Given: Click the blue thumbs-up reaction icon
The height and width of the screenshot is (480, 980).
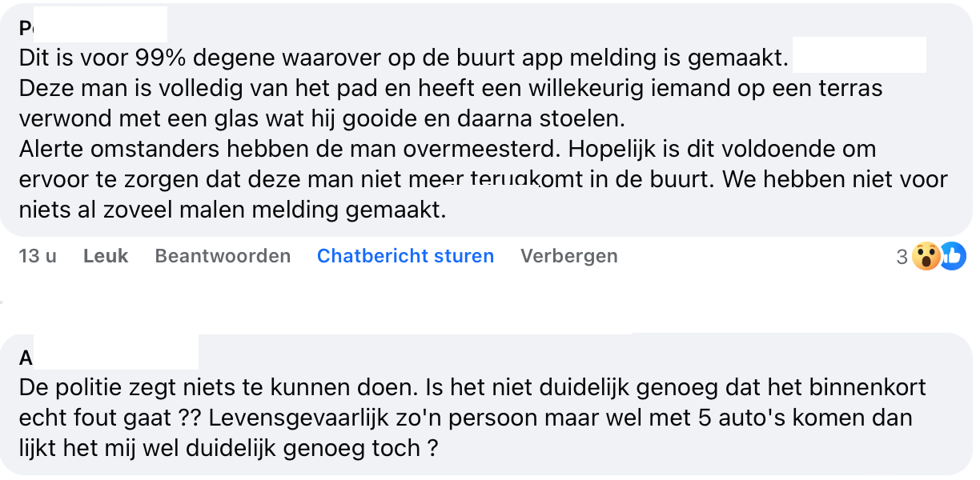Looking at the screenshot, I should tap(953, 256).
